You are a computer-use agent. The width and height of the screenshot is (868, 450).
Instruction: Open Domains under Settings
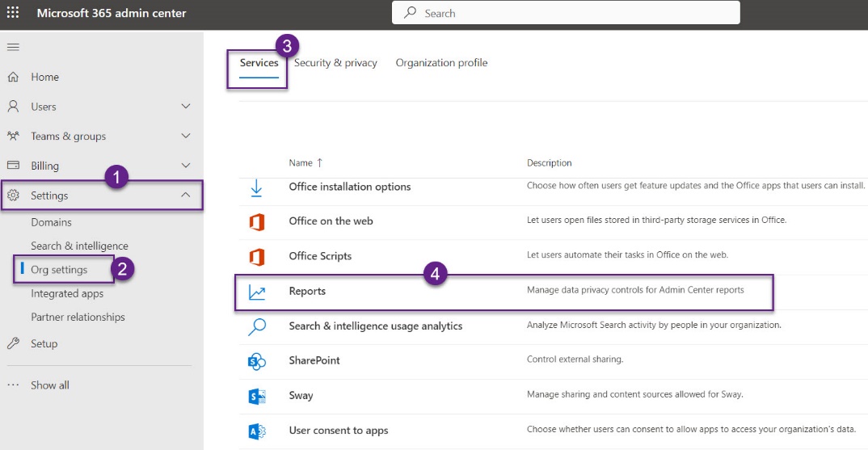click(x=51, y=222)
